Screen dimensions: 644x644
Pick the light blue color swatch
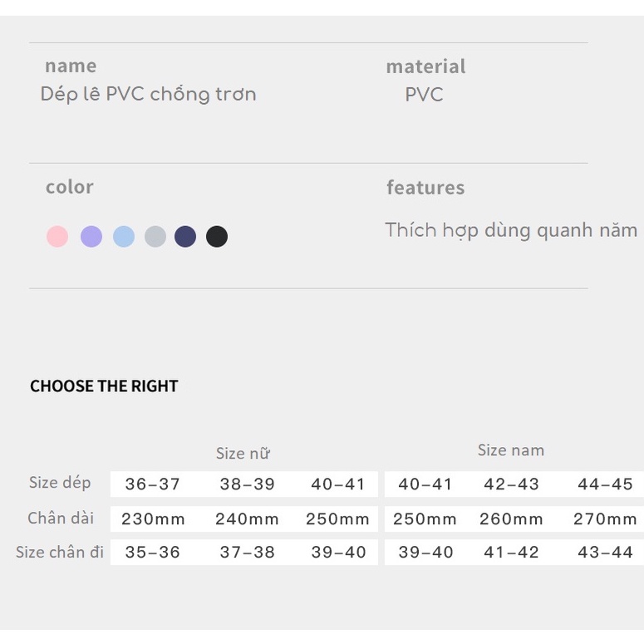point(124,237)
